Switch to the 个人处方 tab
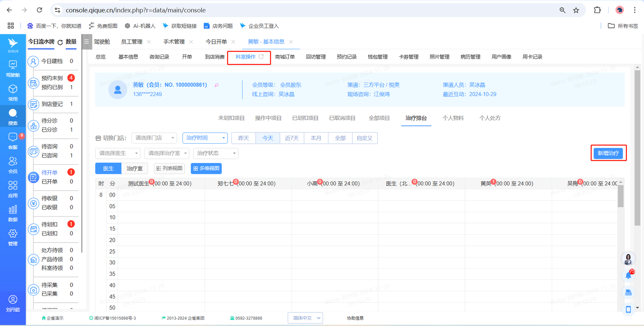Screen dimensions: 644x326 click(x=490, y=118)
